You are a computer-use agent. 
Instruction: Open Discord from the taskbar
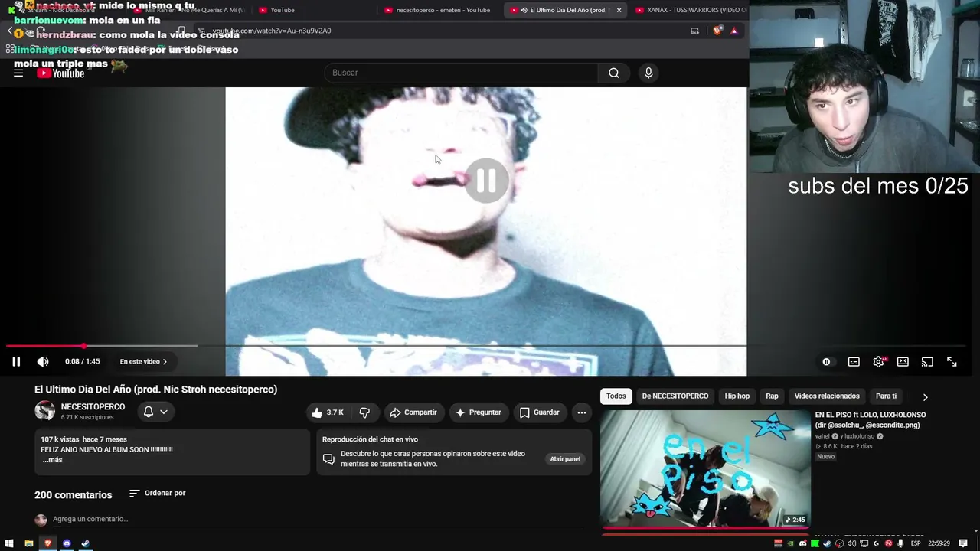click(67, 543)
